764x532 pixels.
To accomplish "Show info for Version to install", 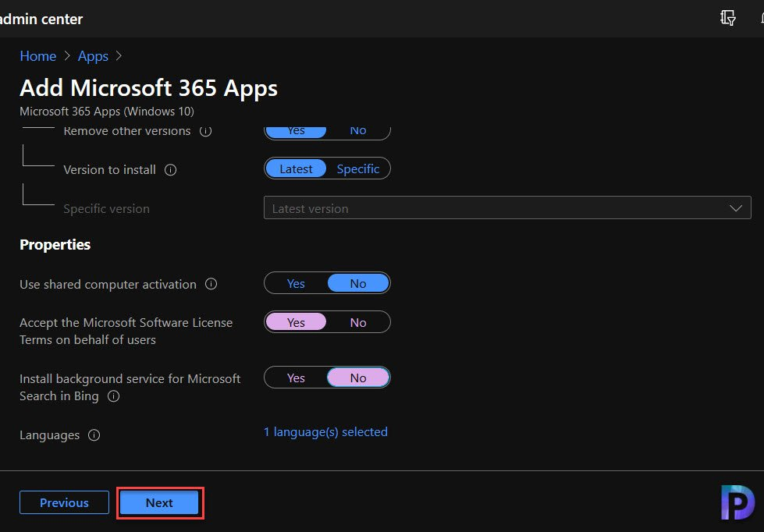I will (x=171, y=169).
